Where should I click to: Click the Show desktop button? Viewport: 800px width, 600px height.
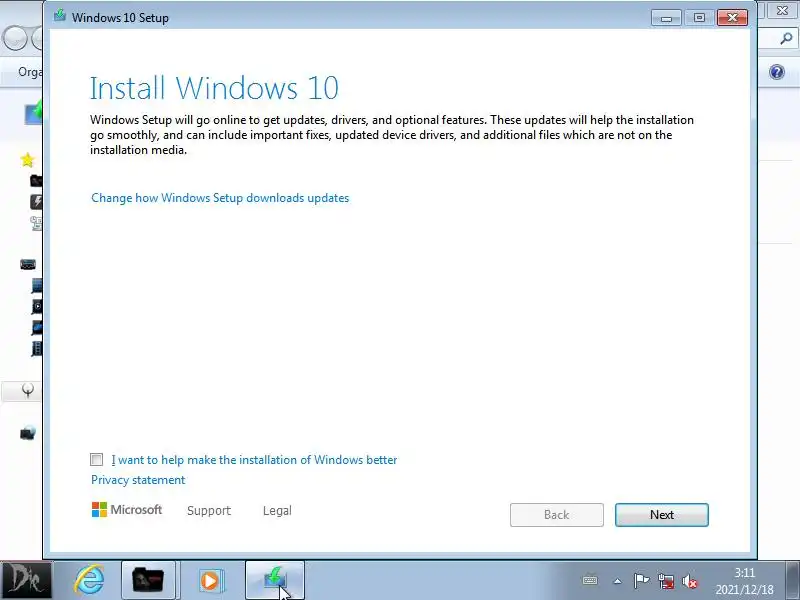pyautogui.click(x=792, y=580)
